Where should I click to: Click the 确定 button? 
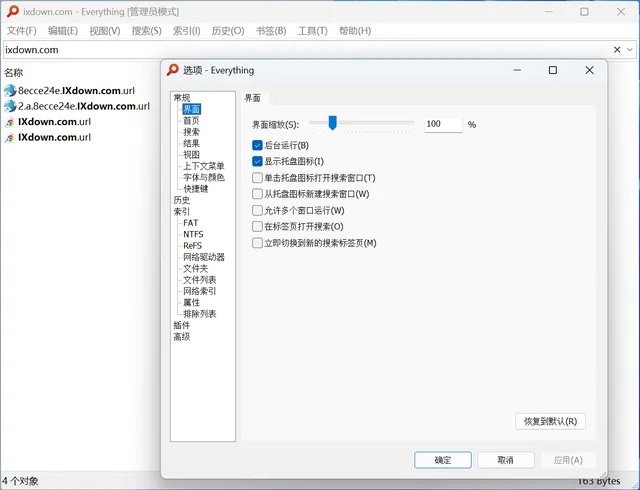pos(443,460)
